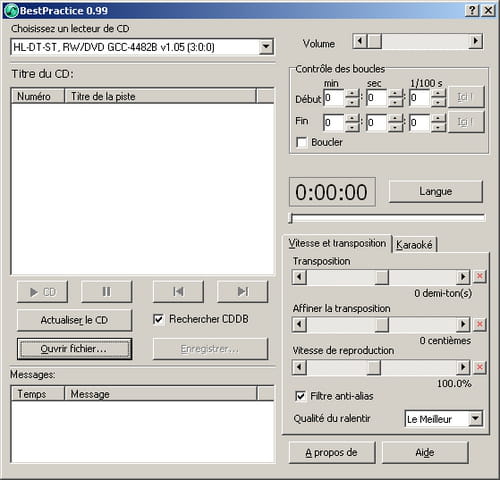Switch to the Karaoké tab
Viewport: 500px width, 480px height.
(x=414, y=245)
